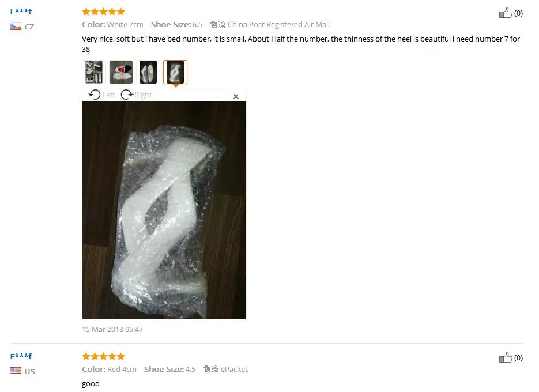
Task: Click the 'Right' rotate label
Action: [x=143, y=95]
